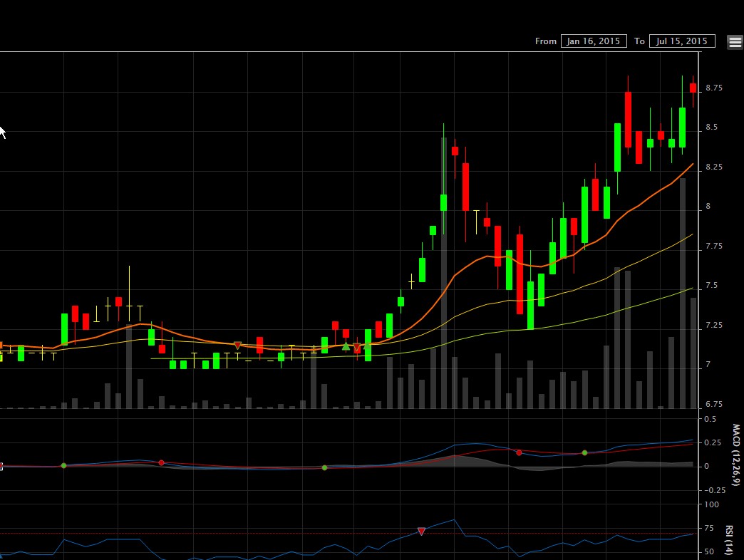Click the later red MACD crossover dot
Screen dimensions: 744x560
(x=519, y=453)
